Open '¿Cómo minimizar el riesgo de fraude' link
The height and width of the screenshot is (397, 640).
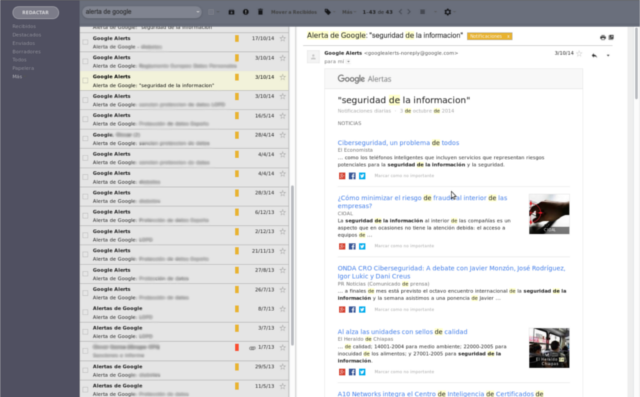[x=422, y=202]
